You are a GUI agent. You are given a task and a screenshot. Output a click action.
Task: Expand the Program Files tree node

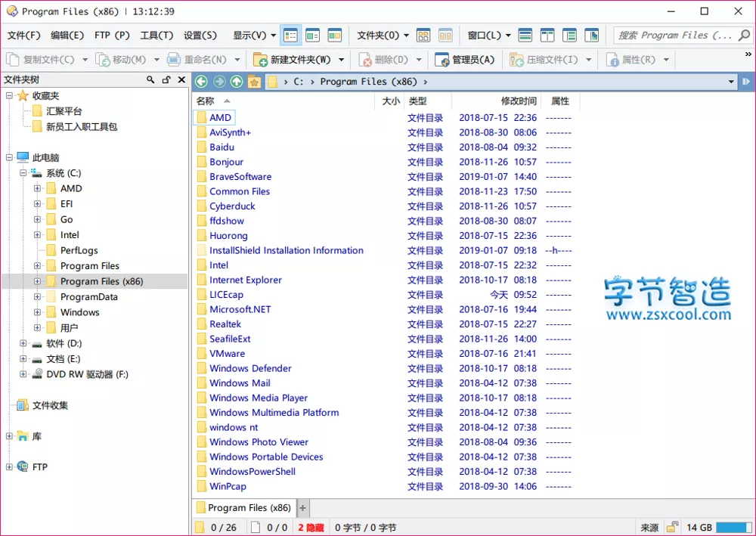tap(37, 265)
